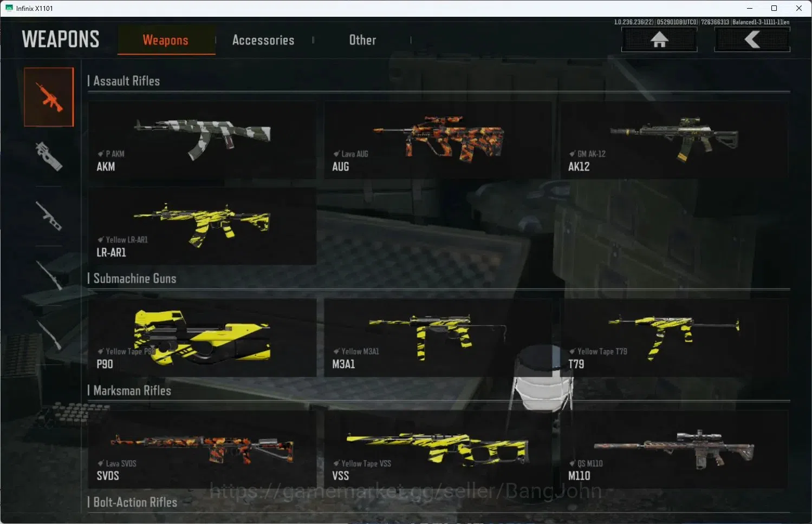The image size is (812, 524).
Task: Select the GM AK-12 weapon card
Action: coord(673,140)
